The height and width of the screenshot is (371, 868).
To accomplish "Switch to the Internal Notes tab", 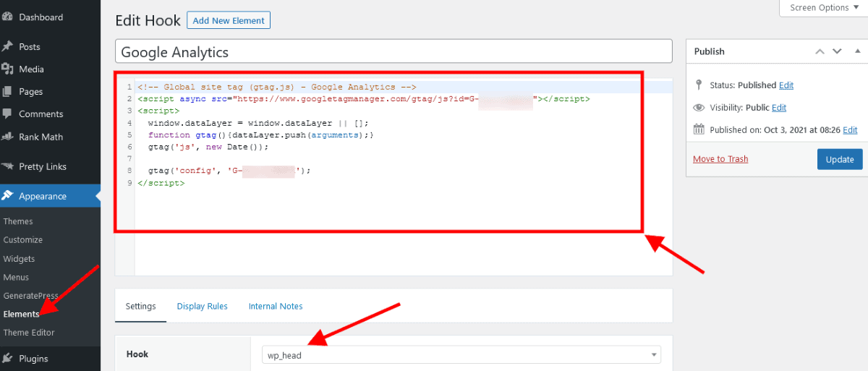I will point(276,306).
